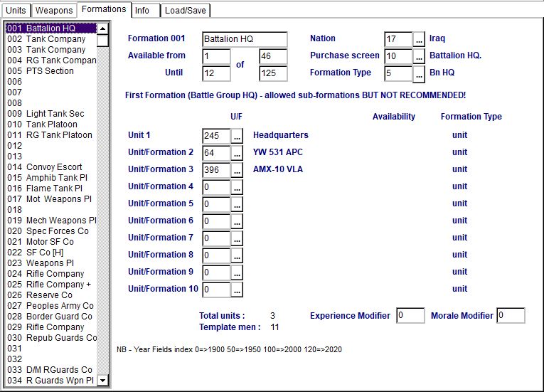Screen dimensions: 544x392
Task: Switch to the Units tab
Action: pos(16,11)
